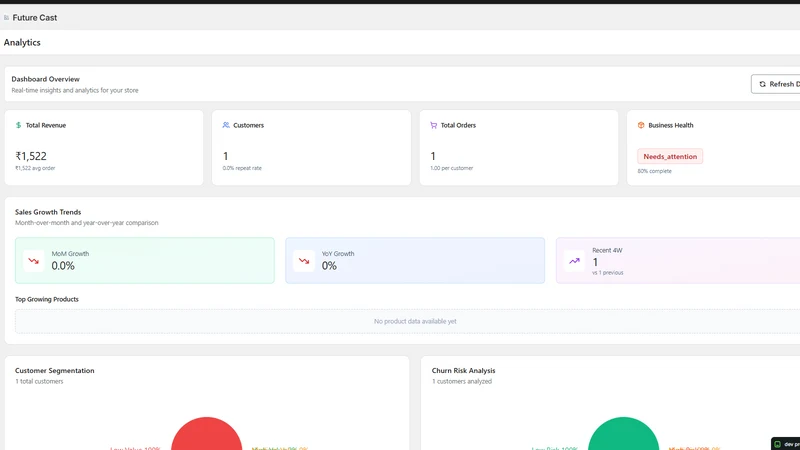Viewport: 800px width, 450px height.
Task: Click the people icon on Customers card
Action: pos(226,125)
